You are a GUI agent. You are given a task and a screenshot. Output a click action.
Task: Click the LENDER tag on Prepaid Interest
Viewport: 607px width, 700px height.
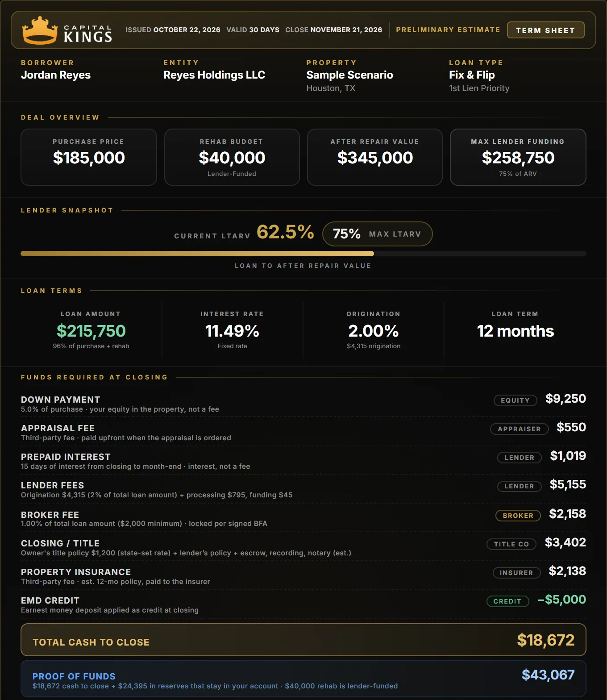coord(519,458)
